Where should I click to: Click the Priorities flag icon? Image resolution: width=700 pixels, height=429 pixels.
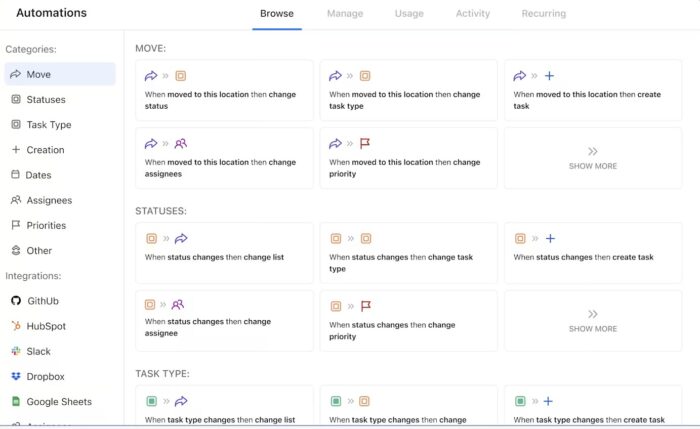pyautogui.click(x=16, y=226)
